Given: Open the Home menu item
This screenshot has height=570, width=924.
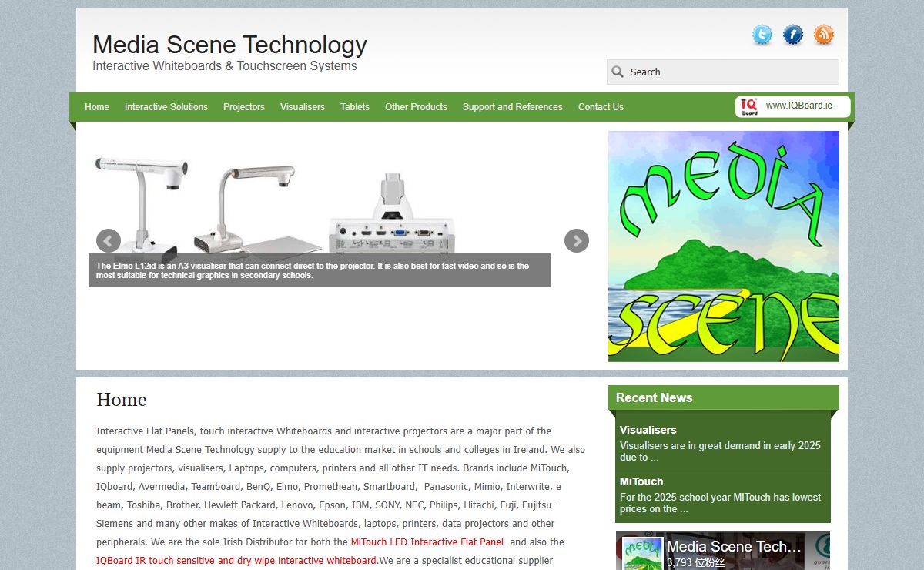Looking at the screenshot, I should coord(97,107).
